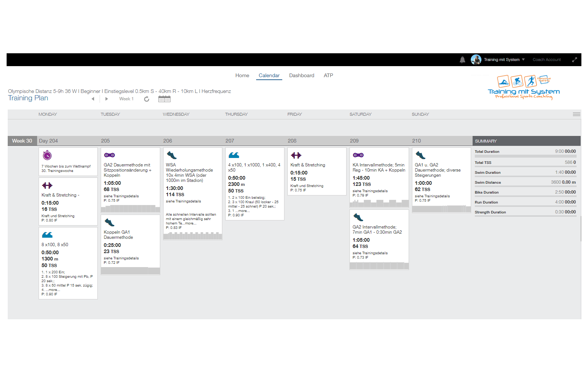This screenshot has height=392, width=588.
Task: Click the notifications bell icon
Action: click(462, 60)
